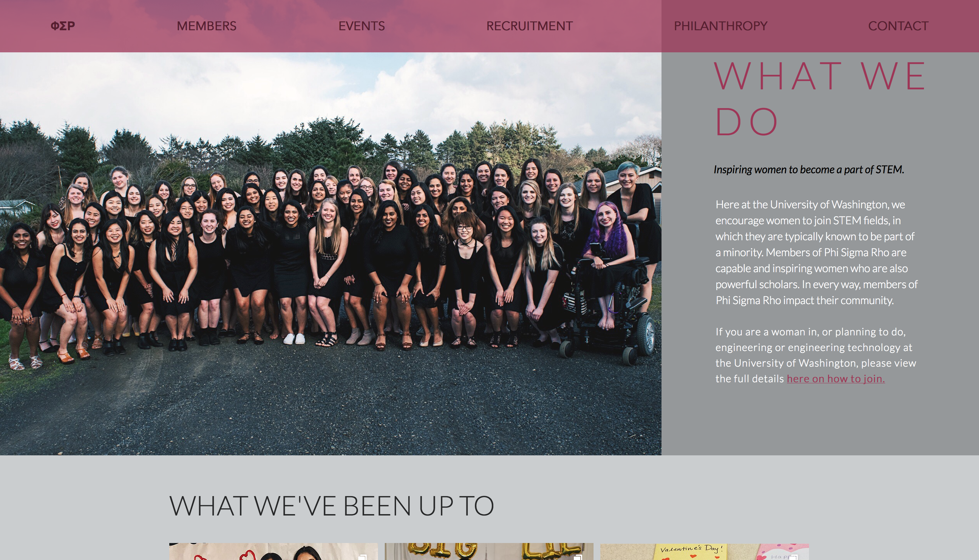Open the red hearts feed thumbnail

coord(274,552)
